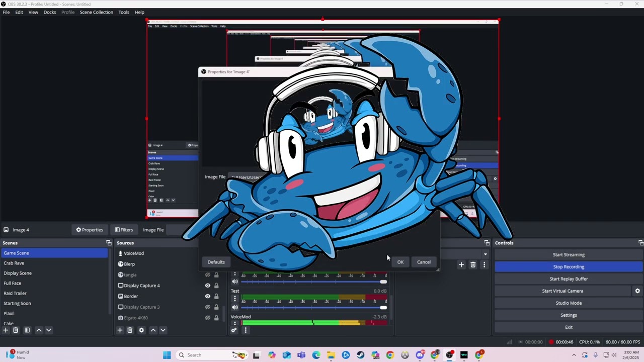Click Start Streaming

569,255
